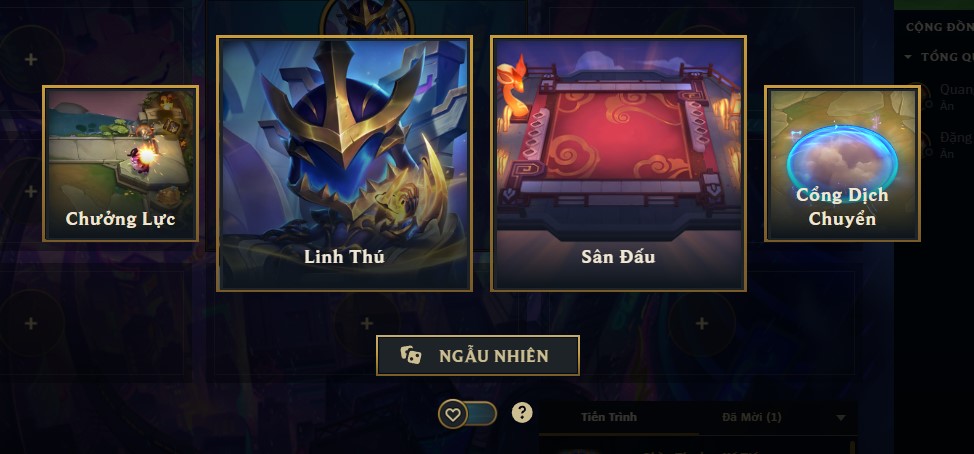The height and width of the screenshot is (454, 974).
Task: Collapse the Tổng Q... section triangle
Action: pos(908,57)
